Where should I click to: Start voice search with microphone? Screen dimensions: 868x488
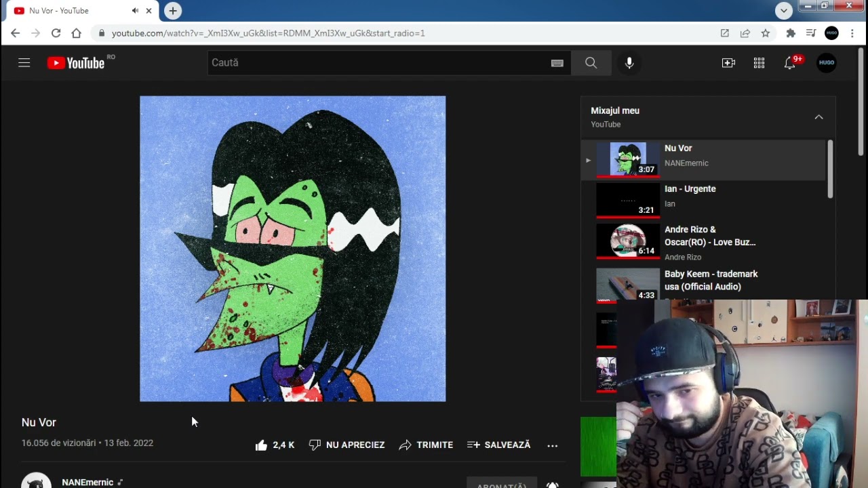[x=629, y=62]
